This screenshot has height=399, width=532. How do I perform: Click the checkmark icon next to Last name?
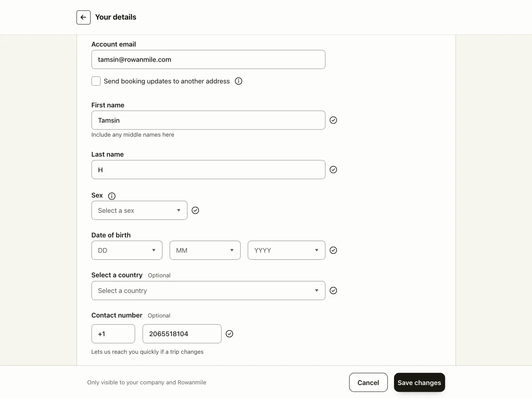pyautogui.click(x=333, y=170)
